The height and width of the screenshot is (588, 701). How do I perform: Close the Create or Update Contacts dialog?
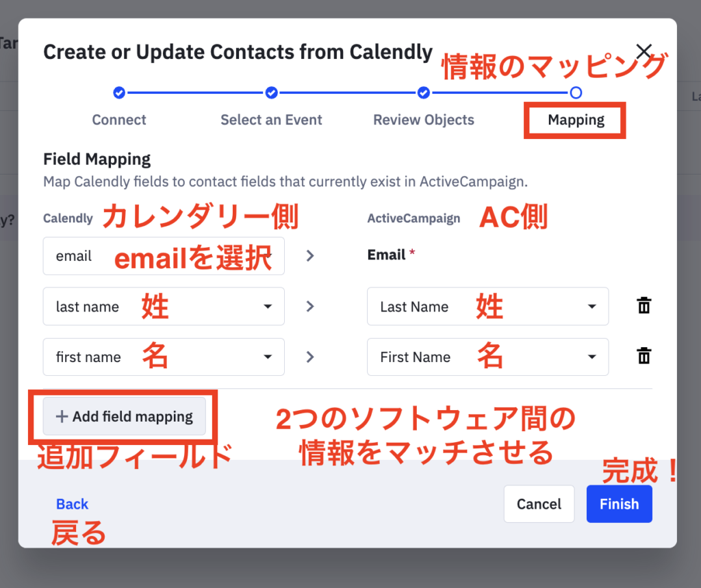click(644, 52)
